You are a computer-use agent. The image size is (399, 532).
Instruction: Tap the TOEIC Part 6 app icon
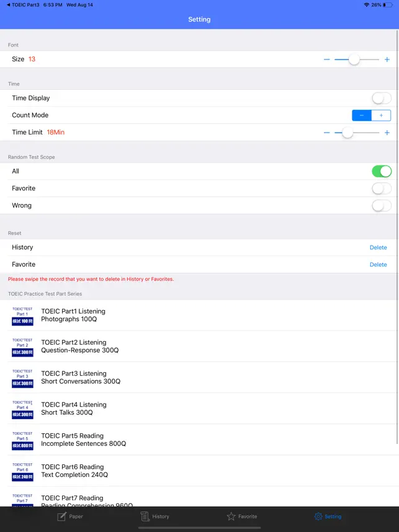22,472
